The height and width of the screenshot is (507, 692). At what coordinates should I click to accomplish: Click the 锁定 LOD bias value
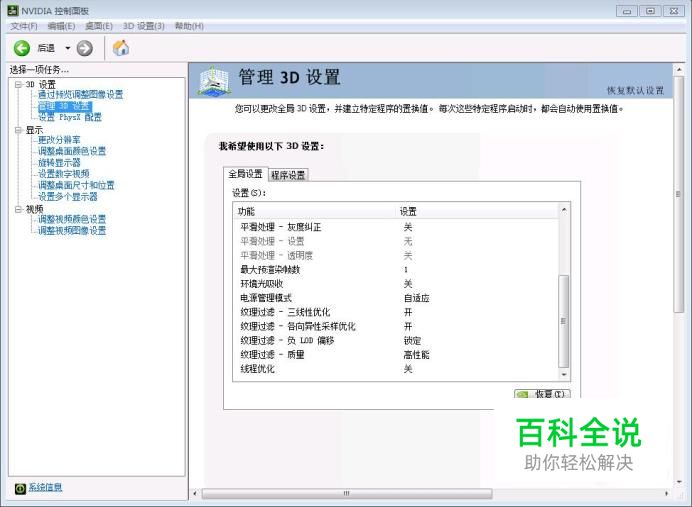point(412,341)
